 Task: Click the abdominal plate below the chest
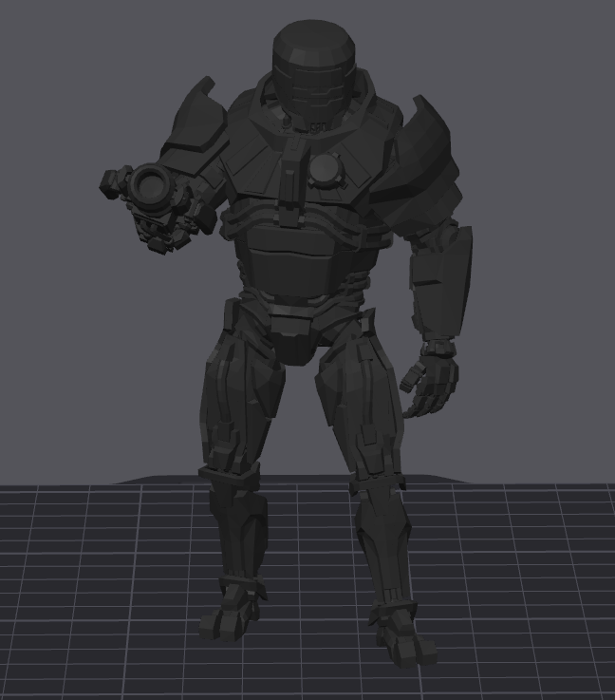click(x=289, y=273)
